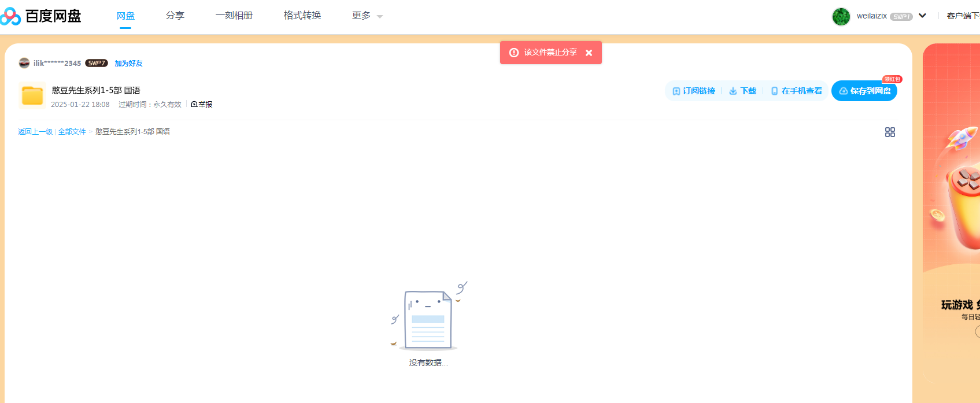Expand the account menu chevron
This screenshot has width=980, height=403.
point(923,16)
